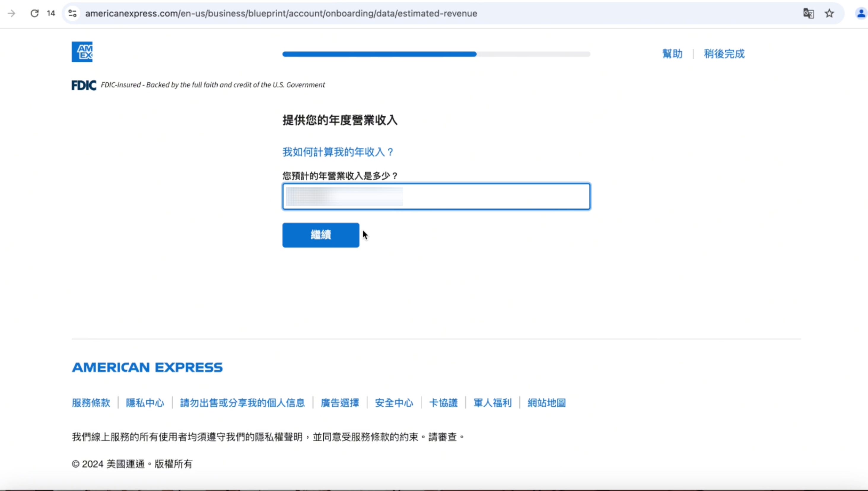Open the site information icon in the address bar

pos(72,13)
